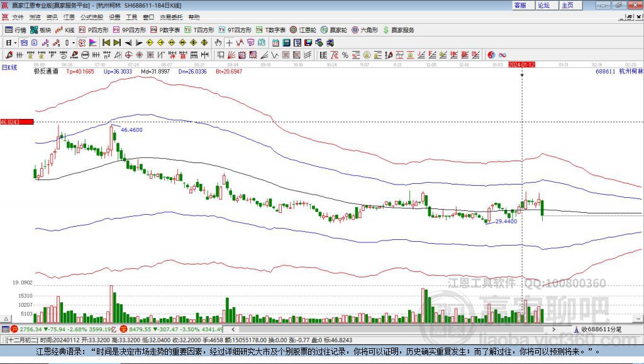Image resolution: width=644 pixels, height=364 pixels.
Task: Click the 极反通道 indicator label
Action: click(46, 72)
